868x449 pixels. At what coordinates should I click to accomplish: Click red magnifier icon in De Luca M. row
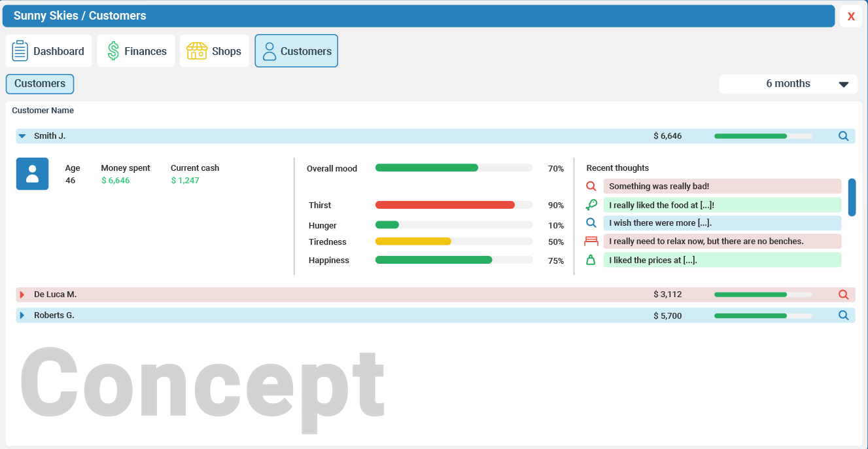pos(843,295)
